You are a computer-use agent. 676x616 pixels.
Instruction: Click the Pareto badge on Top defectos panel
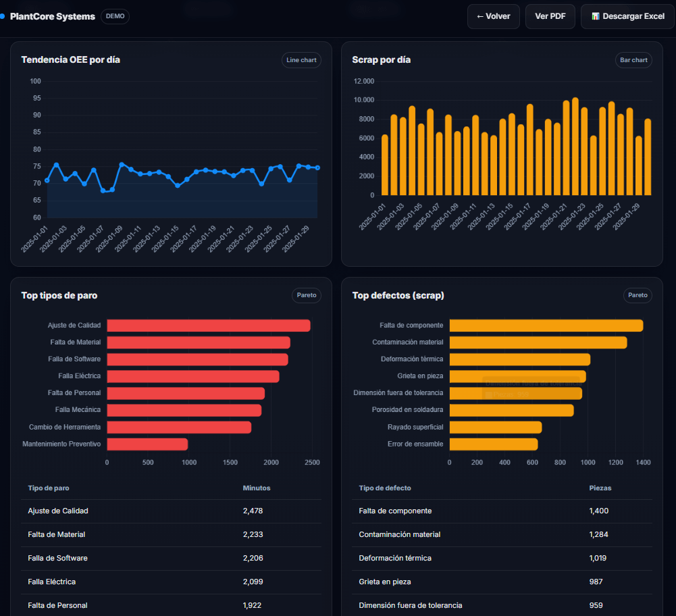(x=638, y=295)
